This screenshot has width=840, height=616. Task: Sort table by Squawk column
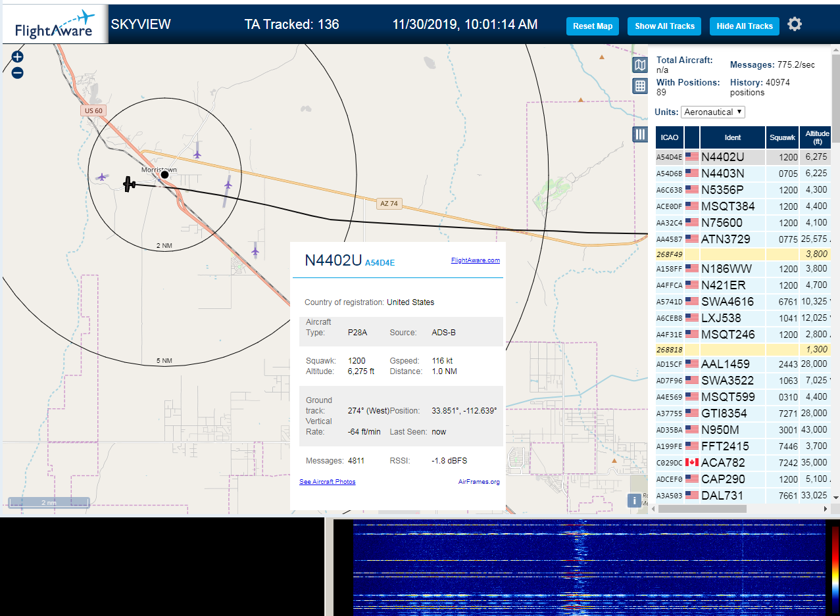tap(783, 137)
